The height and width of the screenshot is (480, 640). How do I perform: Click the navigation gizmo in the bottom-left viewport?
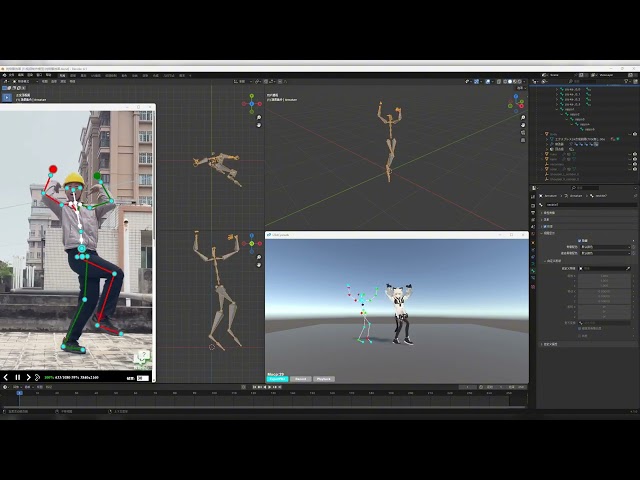(252, 244)
